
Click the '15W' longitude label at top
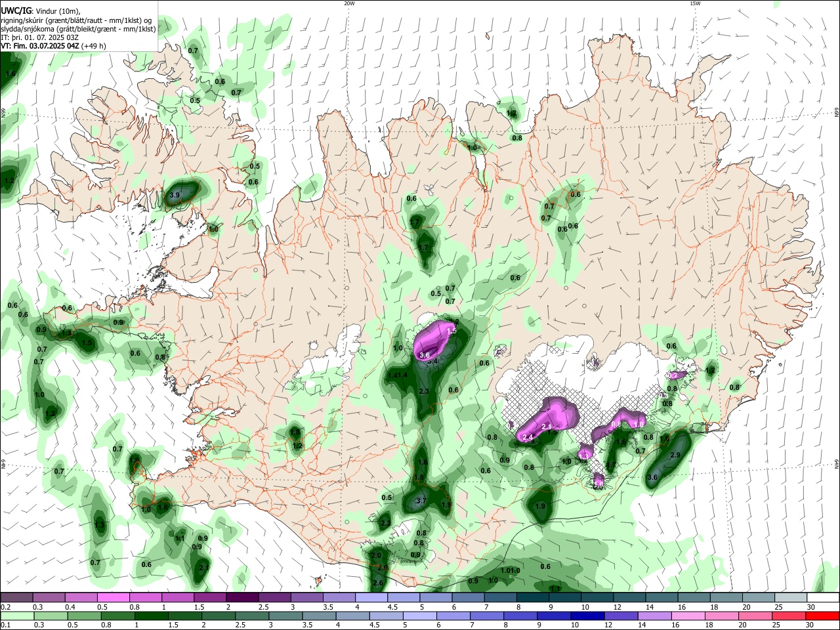695,3
